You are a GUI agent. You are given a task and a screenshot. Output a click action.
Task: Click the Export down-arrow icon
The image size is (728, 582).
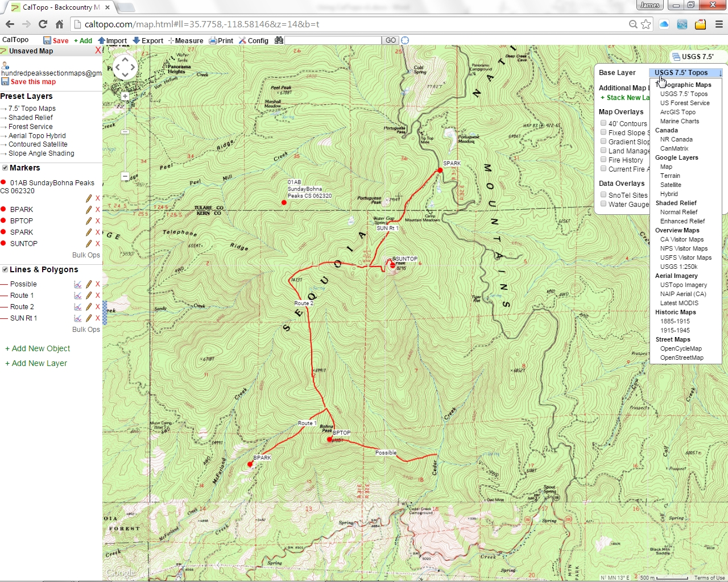point(136,40)
